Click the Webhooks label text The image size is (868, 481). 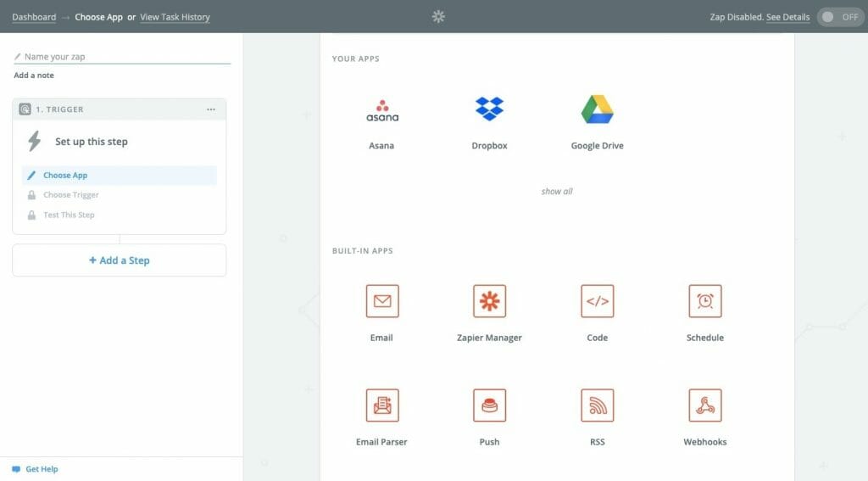(704, 442)
